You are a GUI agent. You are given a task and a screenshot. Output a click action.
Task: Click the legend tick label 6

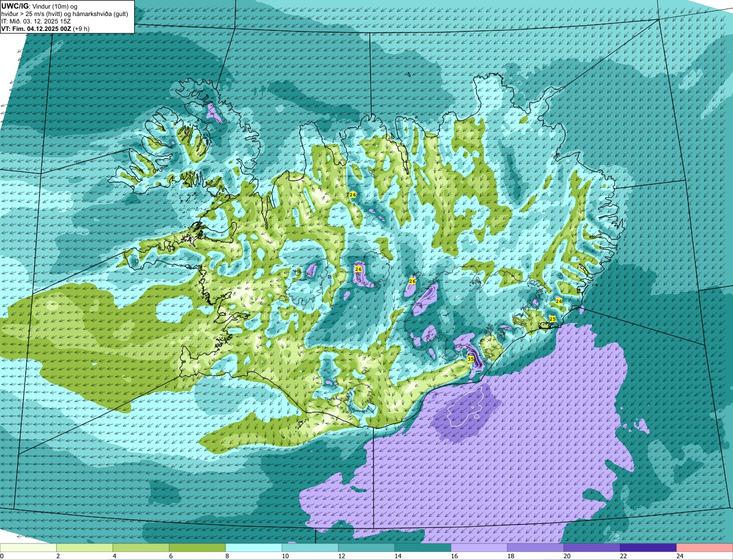[170, 556]
